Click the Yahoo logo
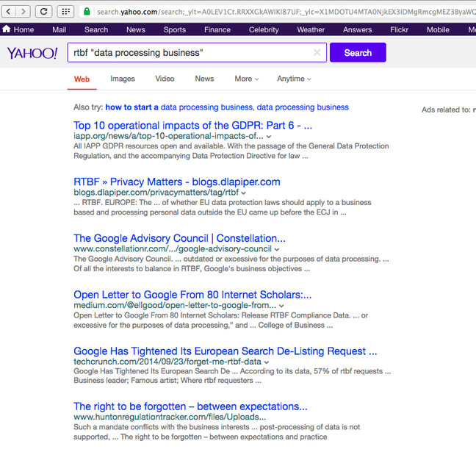 (x=32, y=53)
